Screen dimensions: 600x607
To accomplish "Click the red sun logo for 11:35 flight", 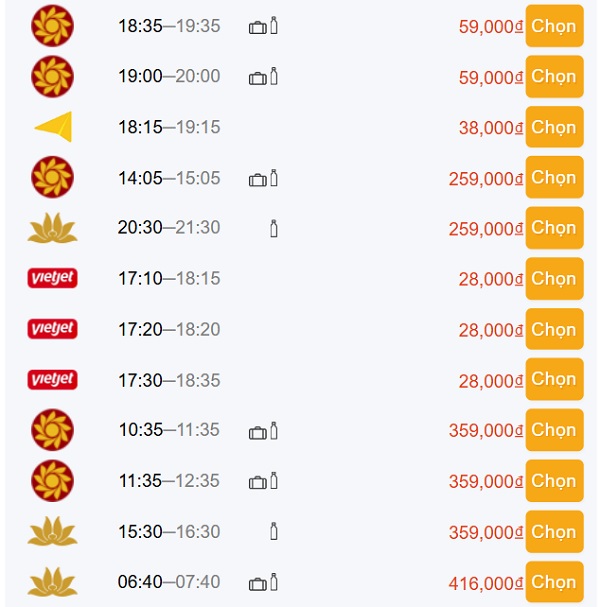I will coord(52,481).
